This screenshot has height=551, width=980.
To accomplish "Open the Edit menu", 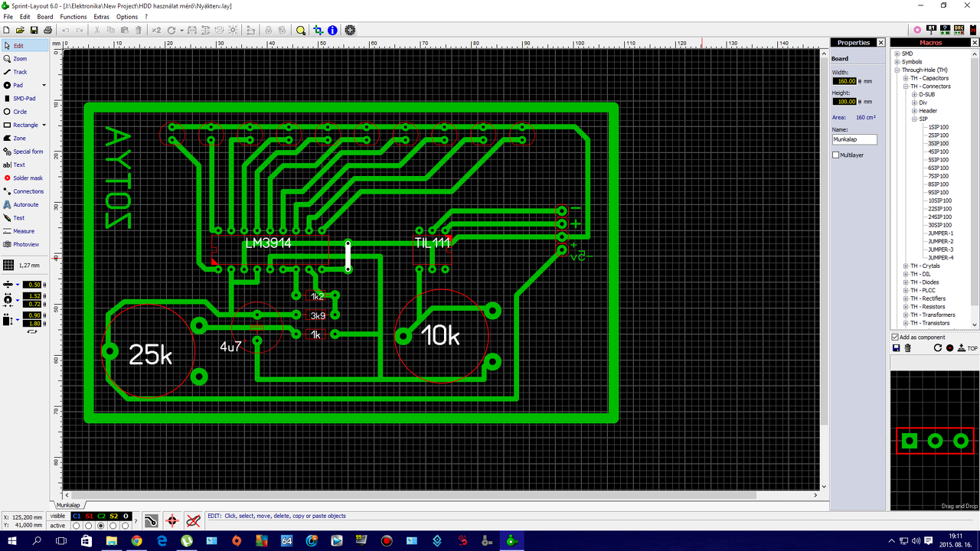I will pos(25,17).
